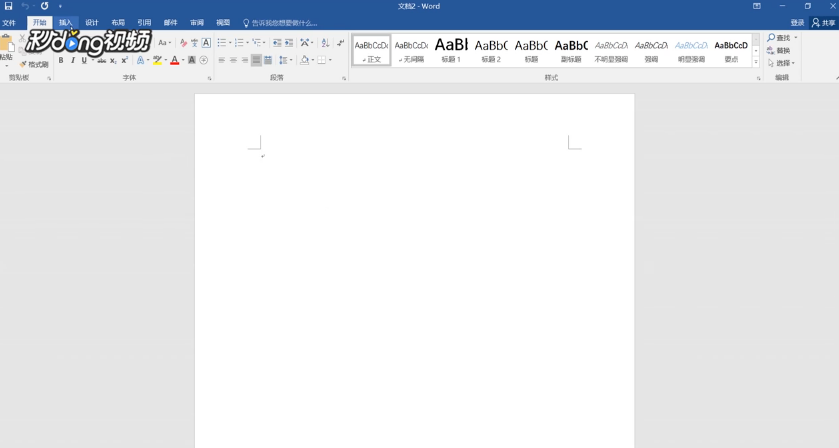Switch to the 审阅 (Review) tab

coord(197,22)
